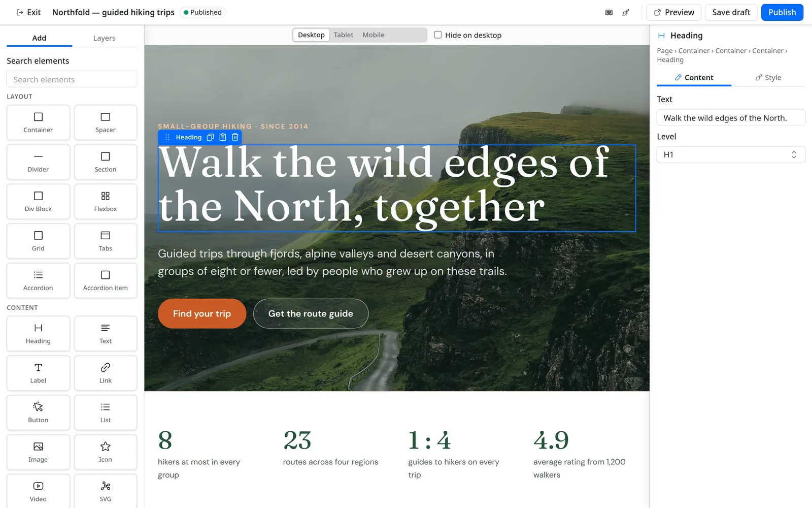
Task: Select the Desktop viewport mode
Action: pyautogui.click(x=311, y=35)
